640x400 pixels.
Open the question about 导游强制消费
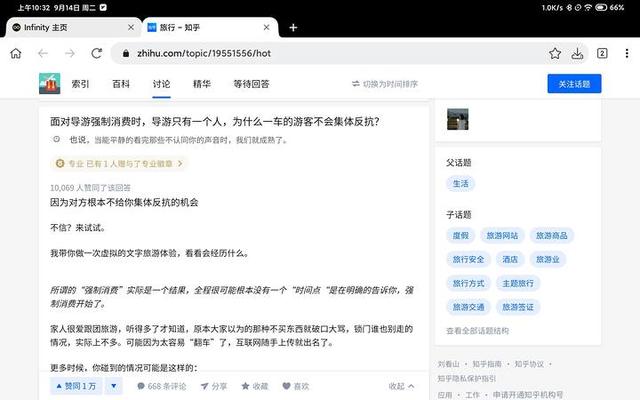[x=215, y=122]
